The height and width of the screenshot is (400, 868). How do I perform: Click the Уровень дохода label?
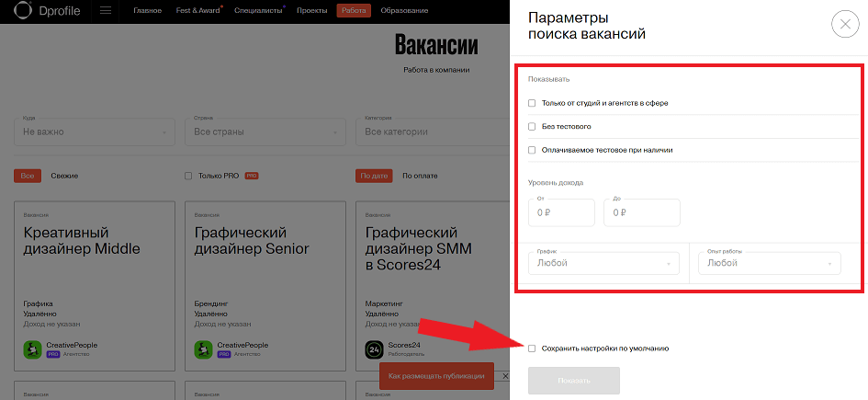click(555, 182)
